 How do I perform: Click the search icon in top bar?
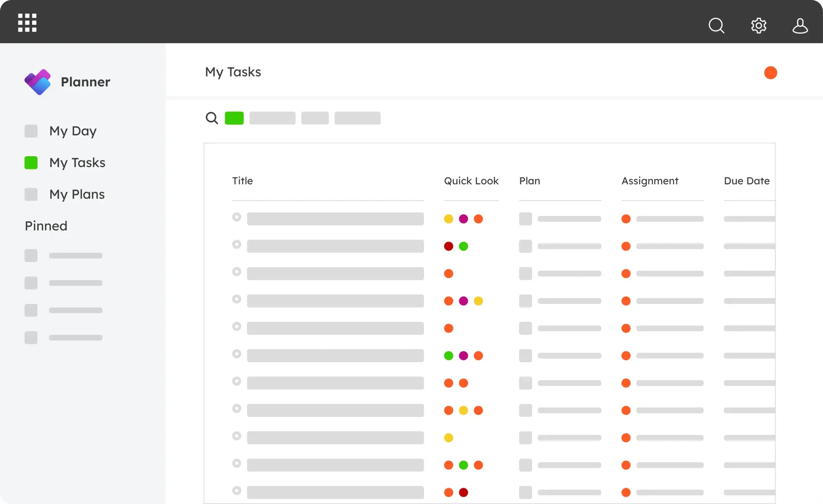(x=716, y=25)
